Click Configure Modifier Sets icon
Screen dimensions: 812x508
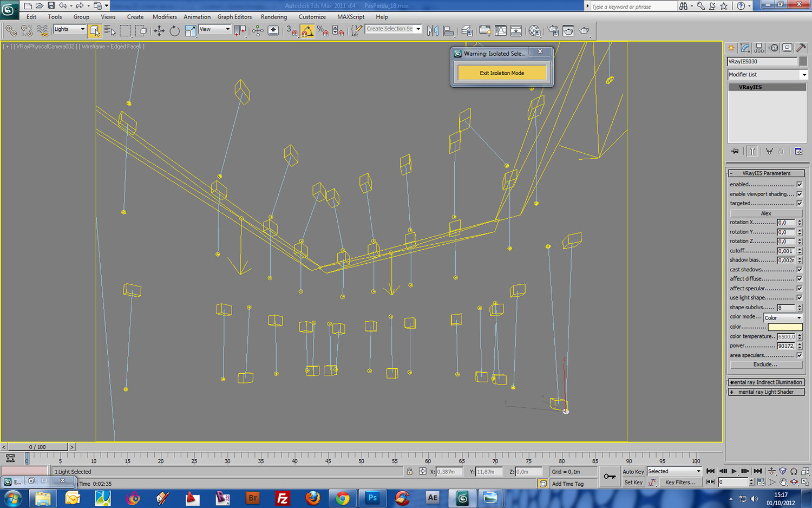point(798,152)
